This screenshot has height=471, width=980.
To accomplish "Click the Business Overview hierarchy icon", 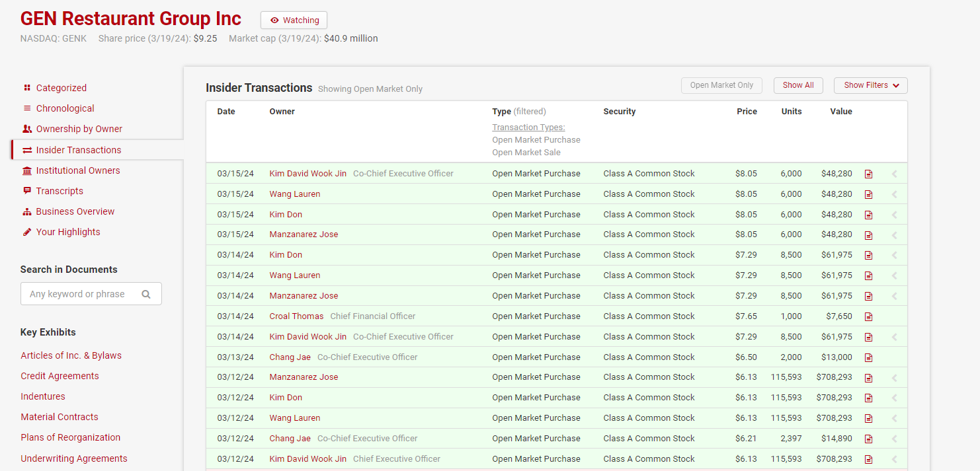I will click(x=27, y=211).
